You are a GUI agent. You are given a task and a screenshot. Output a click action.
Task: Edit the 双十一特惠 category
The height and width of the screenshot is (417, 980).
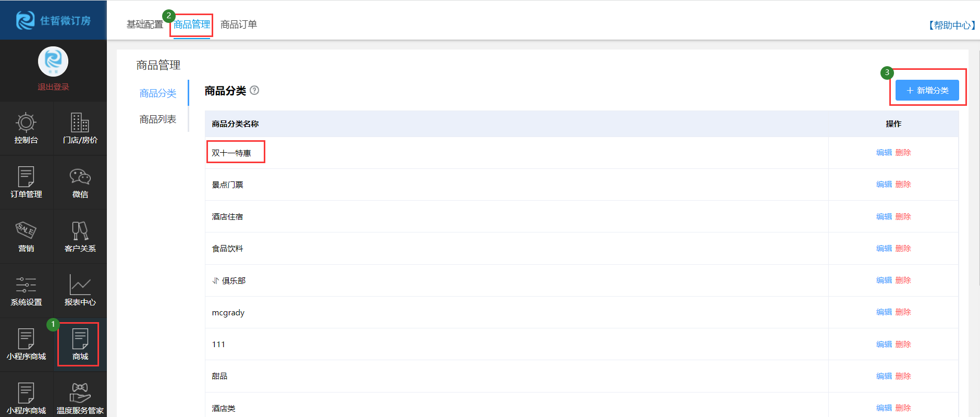tap(884, 153)
